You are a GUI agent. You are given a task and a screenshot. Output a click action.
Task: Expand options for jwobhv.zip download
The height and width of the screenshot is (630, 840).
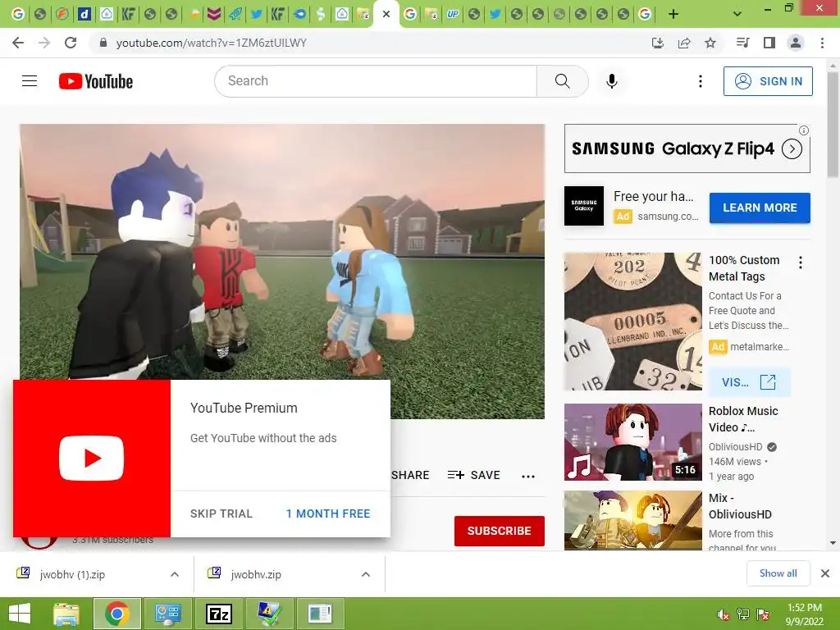(x=366, y=574)
